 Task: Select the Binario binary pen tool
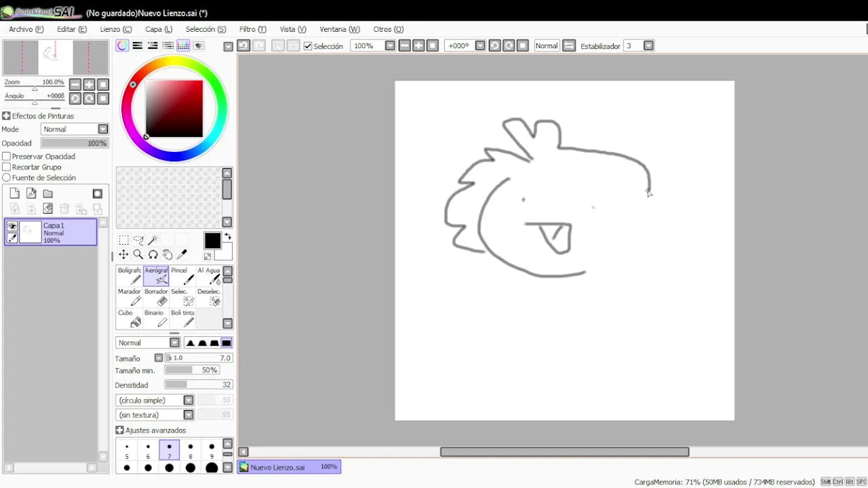(x=156, y=319)
